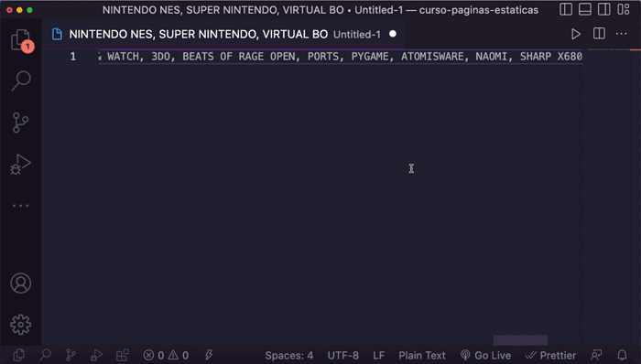
Task: Open Customize Layout menu
Action: tap(624, 9)
